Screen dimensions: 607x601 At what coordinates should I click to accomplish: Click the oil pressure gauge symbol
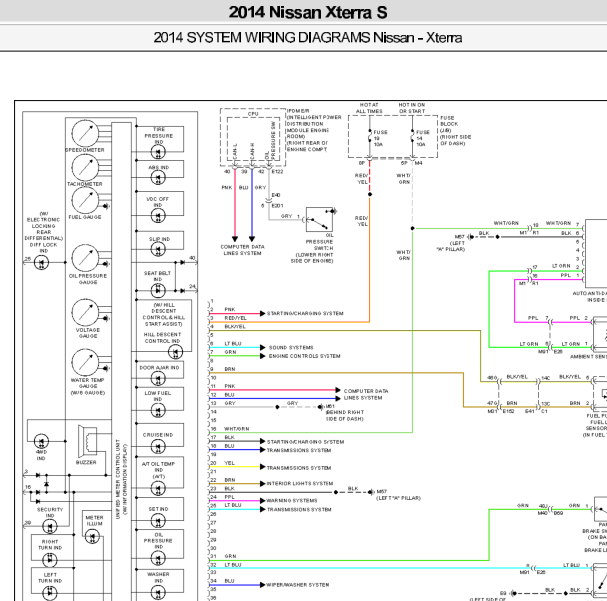pyautogui.click(x=85, y=258)
